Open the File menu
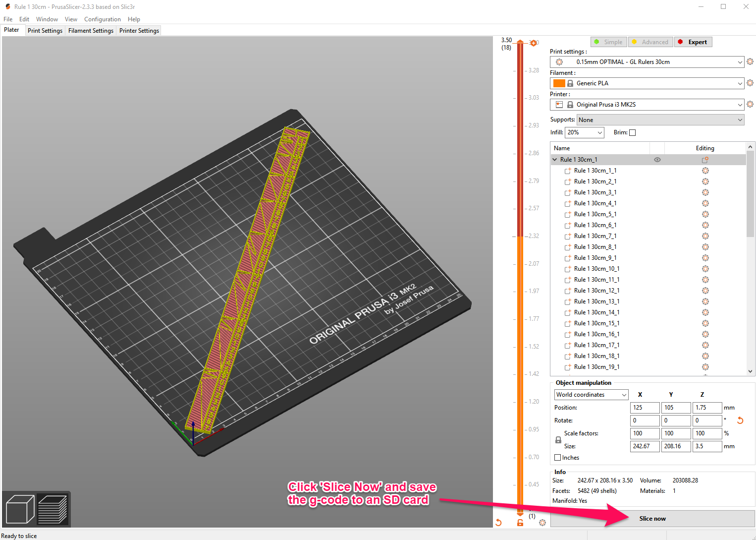756x540 pixels. tap(8, 19)
